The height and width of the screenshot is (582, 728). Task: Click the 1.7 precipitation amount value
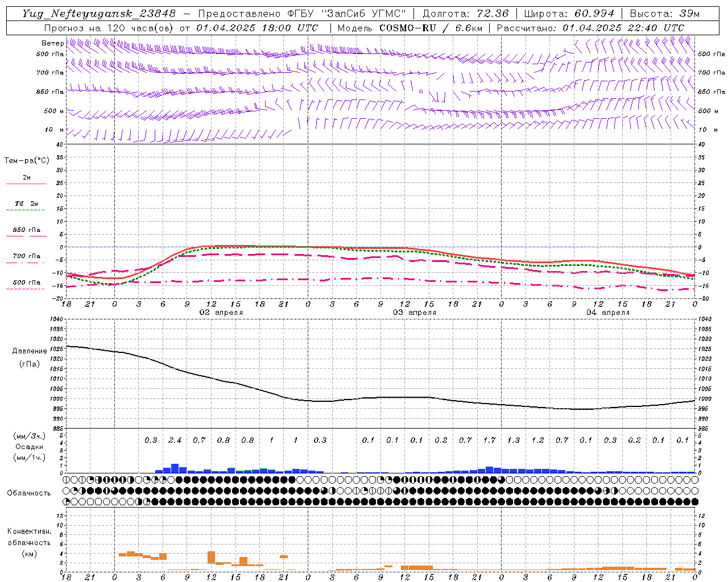[x=489, y=440]
